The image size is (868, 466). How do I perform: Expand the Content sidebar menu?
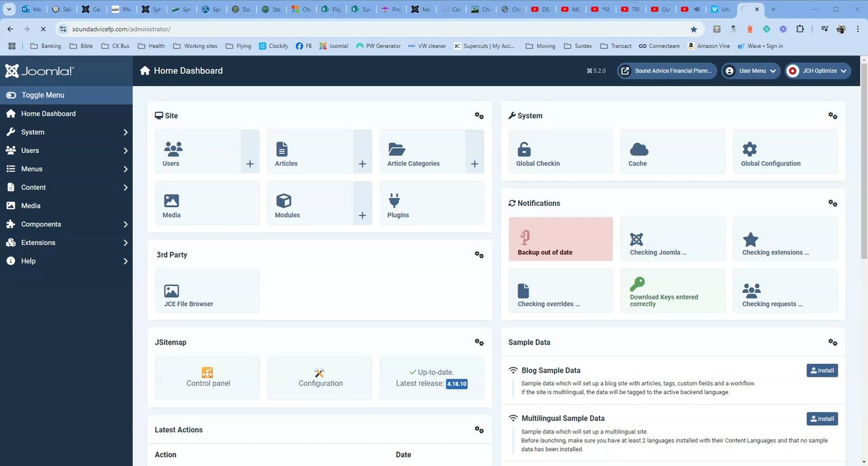point(66,187)
